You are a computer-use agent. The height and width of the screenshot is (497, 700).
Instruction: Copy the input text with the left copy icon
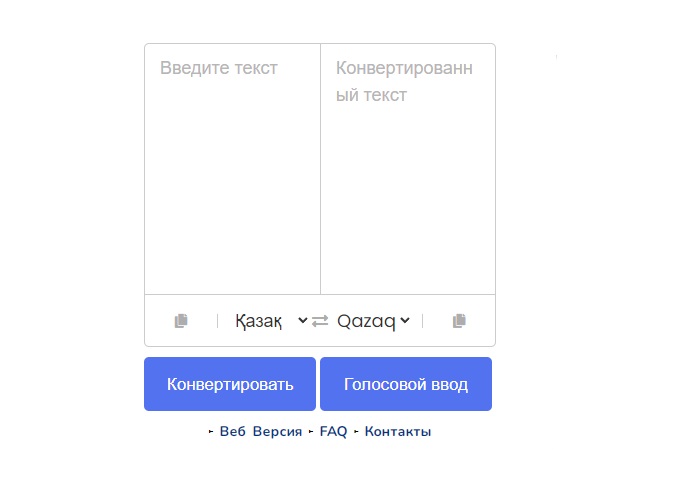pyautogui.click(x=181, y=321)
